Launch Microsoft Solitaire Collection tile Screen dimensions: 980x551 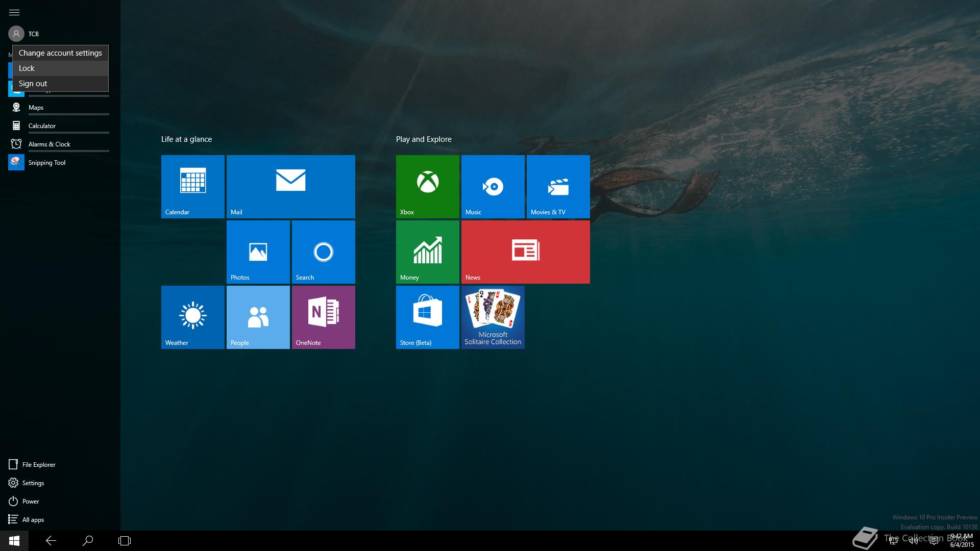click(493, 317)
